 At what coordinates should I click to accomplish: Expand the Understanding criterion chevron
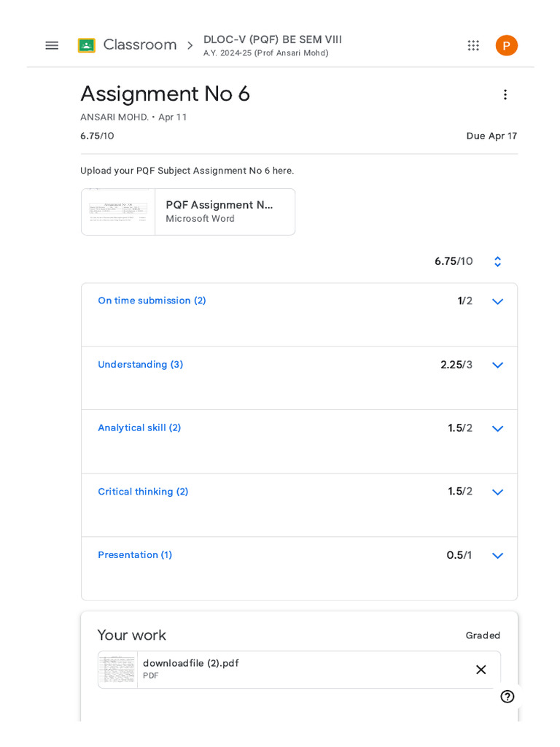click(498, 365)
